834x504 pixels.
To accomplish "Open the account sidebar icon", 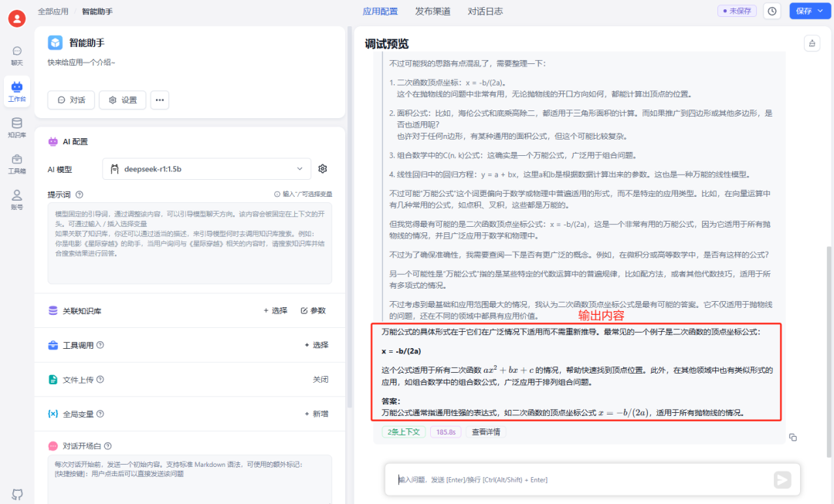I will (17, 200).
